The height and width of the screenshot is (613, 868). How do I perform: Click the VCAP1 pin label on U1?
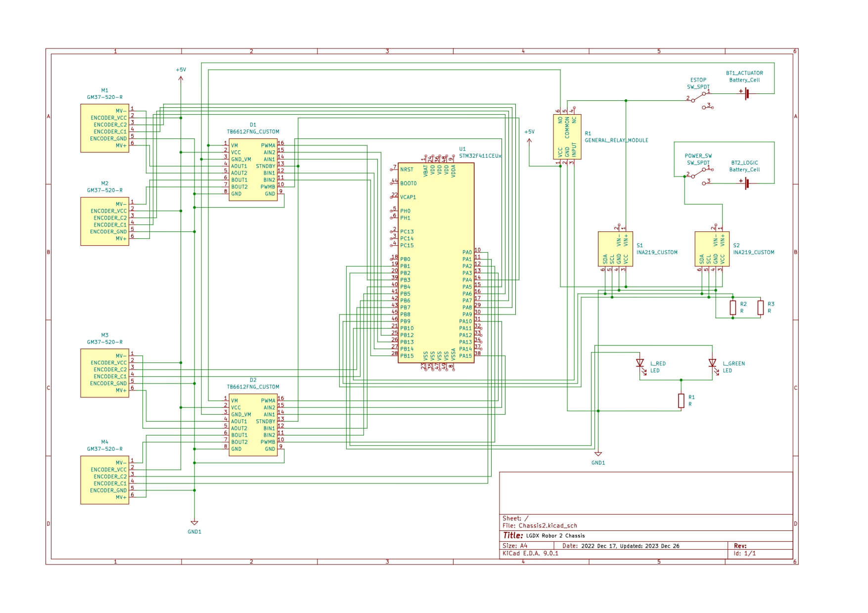408,197
